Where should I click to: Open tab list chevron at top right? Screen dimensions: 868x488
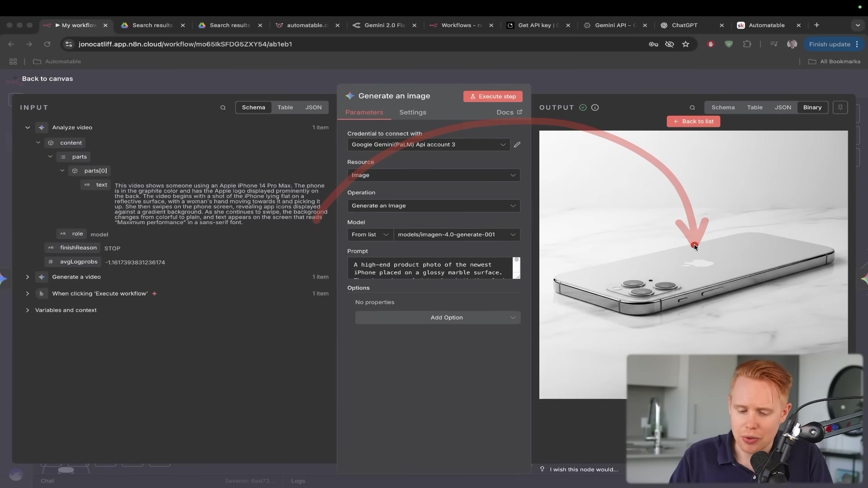point(858,25)
